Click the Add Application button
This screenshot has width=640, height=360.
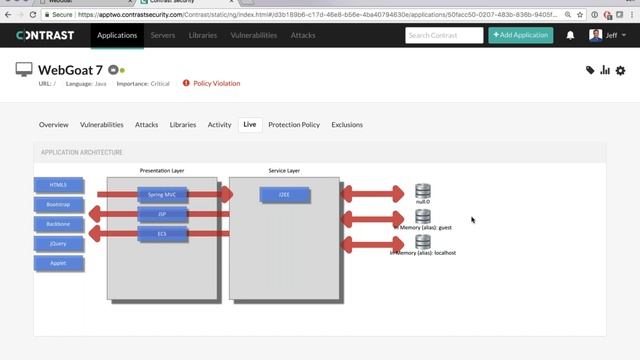[521, 35]
